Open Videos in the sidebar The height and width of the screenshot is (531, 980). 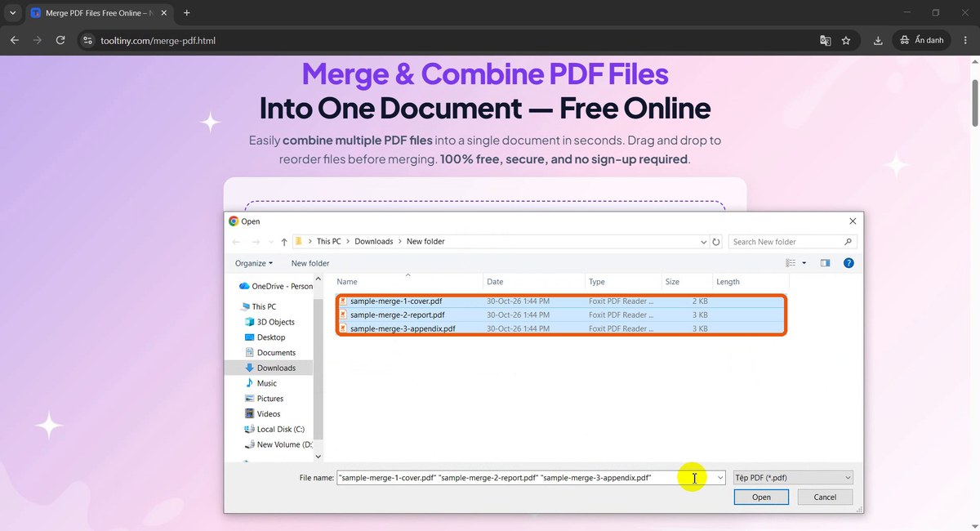pyautogui.click(x=262, y=414)
